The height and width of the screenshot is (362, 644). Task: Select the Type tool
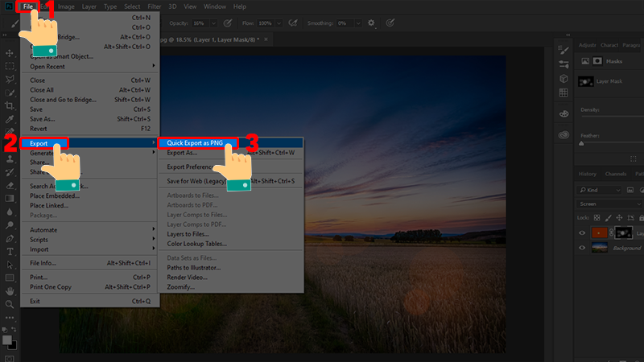(x=10, y=251)
